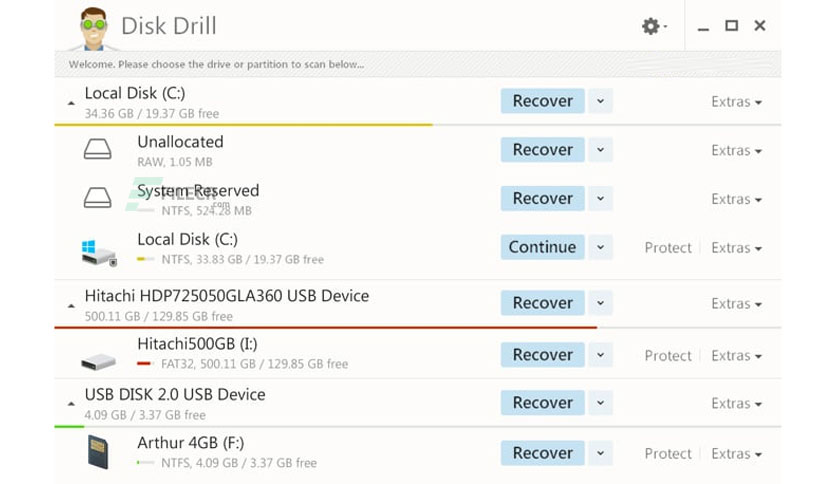Select the Unallocated drive icon

coord(98,149)
